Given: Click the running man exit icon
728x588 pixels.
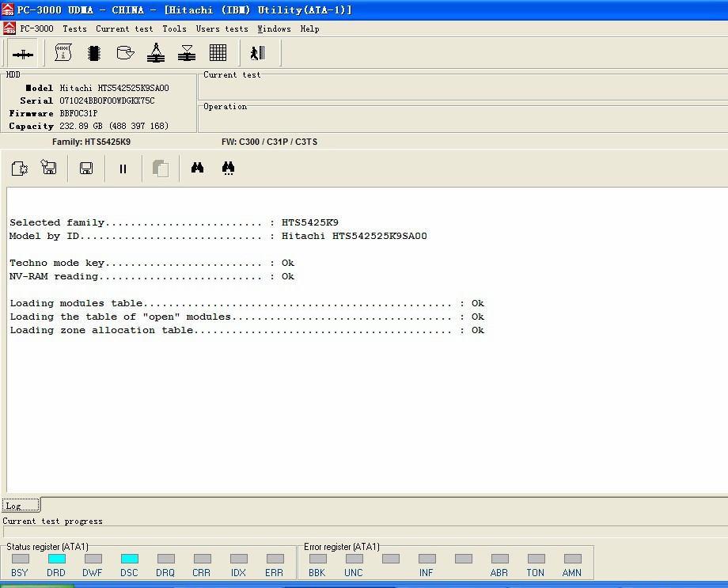Looking at the screenshot, I should pyautogui.click(x=258, y=53).
